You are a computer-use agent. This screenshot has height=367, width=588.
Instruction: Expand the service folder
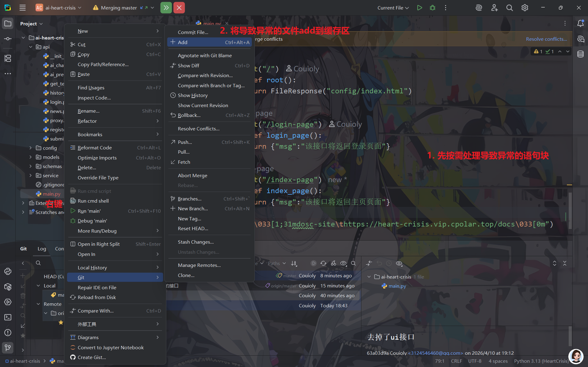pyautogui.click(x=31, y=175)
